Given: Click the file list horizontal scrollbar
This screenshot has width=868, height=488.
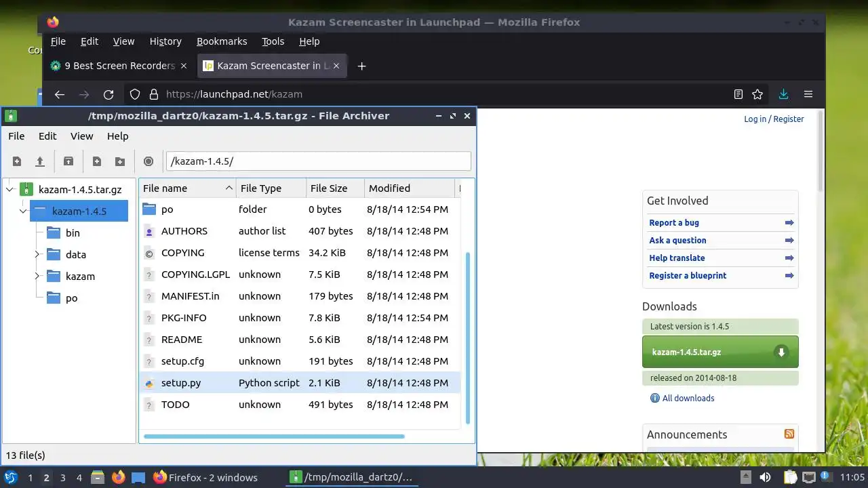Looking at the screenshot, I should click(x=274, y=436).
